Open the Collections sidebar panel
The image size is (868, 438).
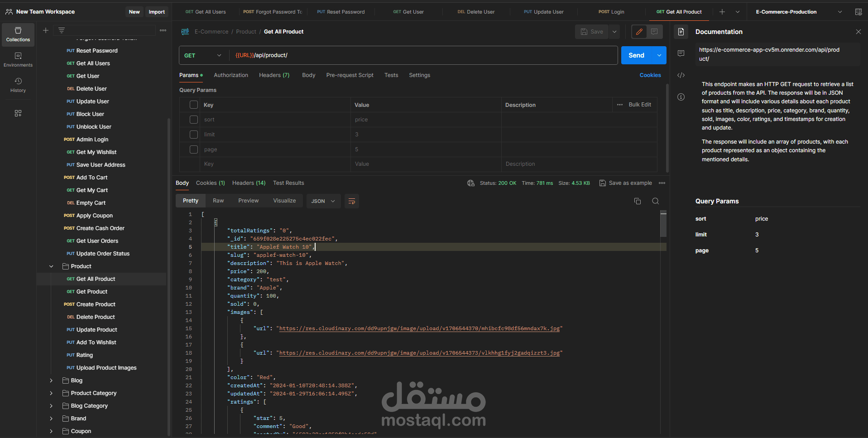point(18,35)
